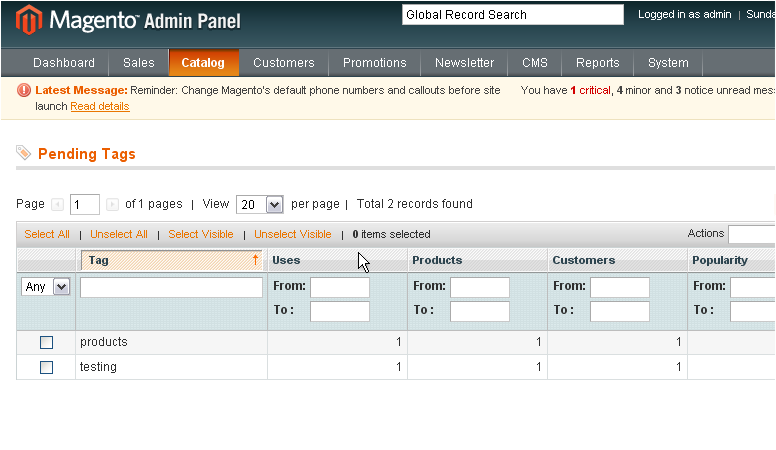Viewport: 776px width, 450px height.
Task: Click the Popularity From filter field
Action: coord(753,287)
